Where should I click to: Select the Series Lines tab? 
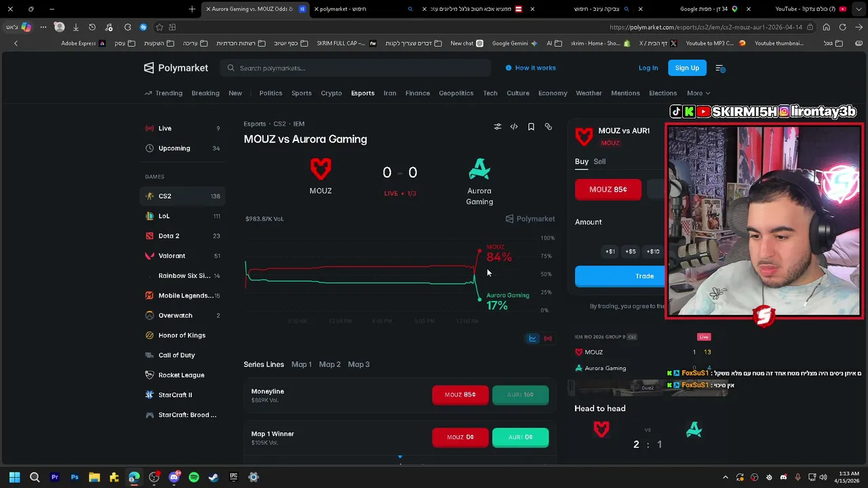264,365
